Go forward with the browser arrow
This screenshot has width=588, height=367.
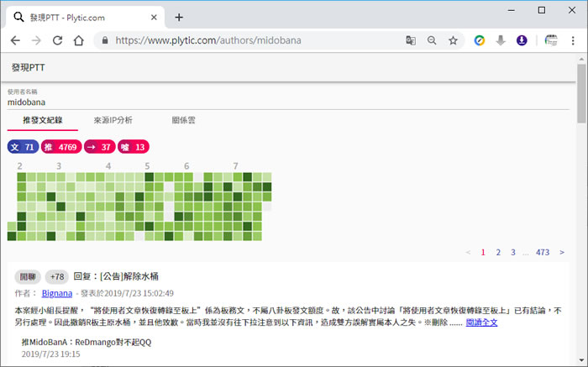[36, 40]
